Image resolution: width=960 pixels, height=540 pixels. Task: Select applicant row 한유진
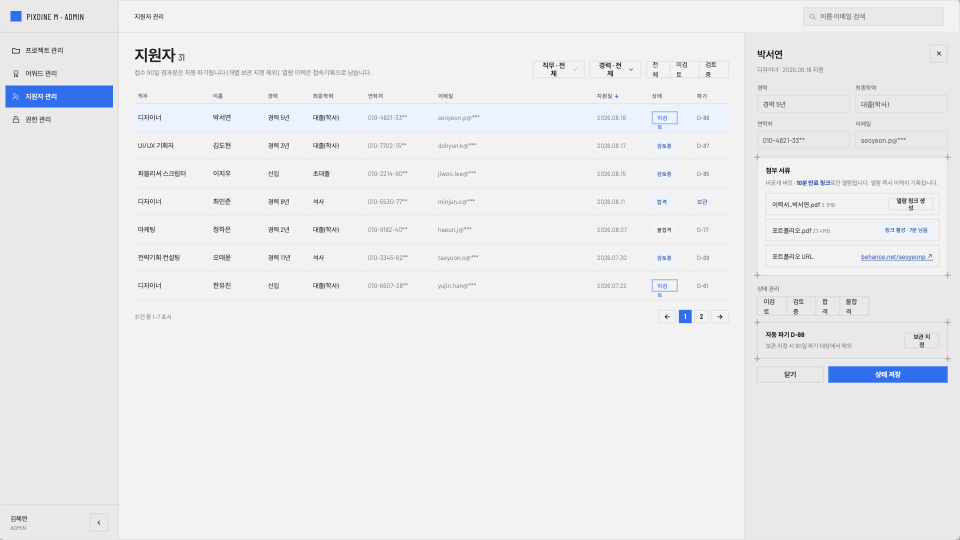tap(432, 286)
